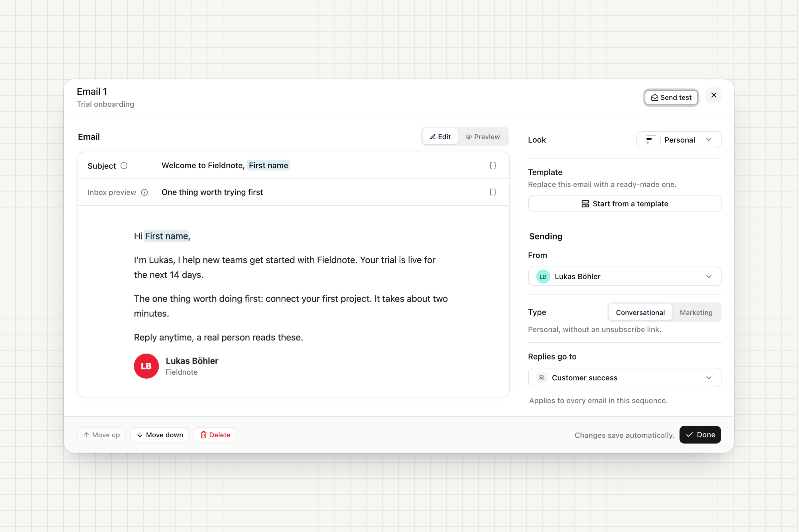Click "Changes save automatically." text

pyautogui.click(x=624, y=435)
